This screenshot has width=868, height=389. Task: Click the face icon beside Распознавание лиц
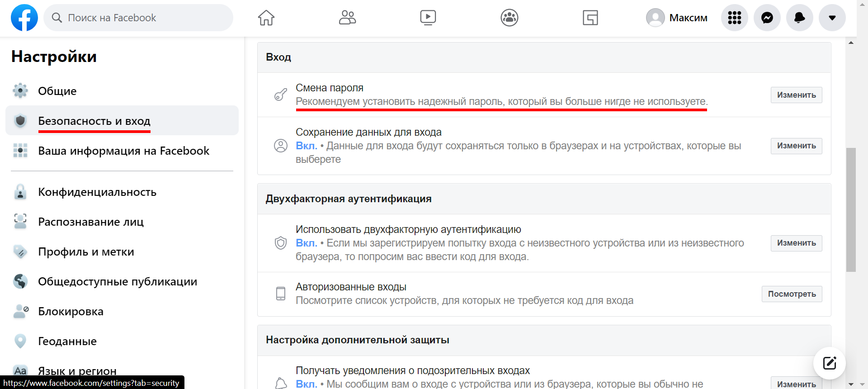pyautogui.click(x=20, y=222)
